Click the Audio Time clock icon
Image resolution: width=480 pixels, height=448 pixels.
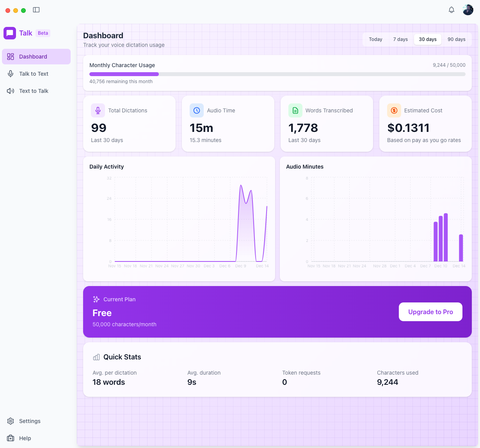click(x=196, y=110)
